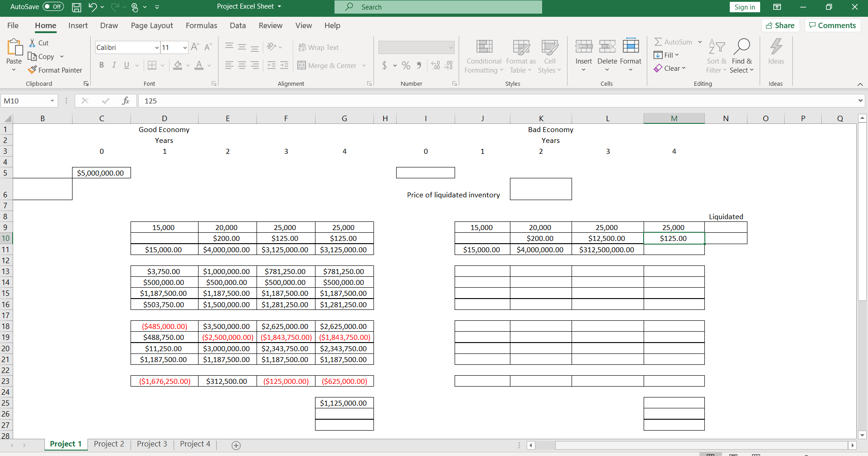This screenshot has width=868, height=456.
Task: Open the Formulas ribbon tab
Action: [x=201, y=25]
